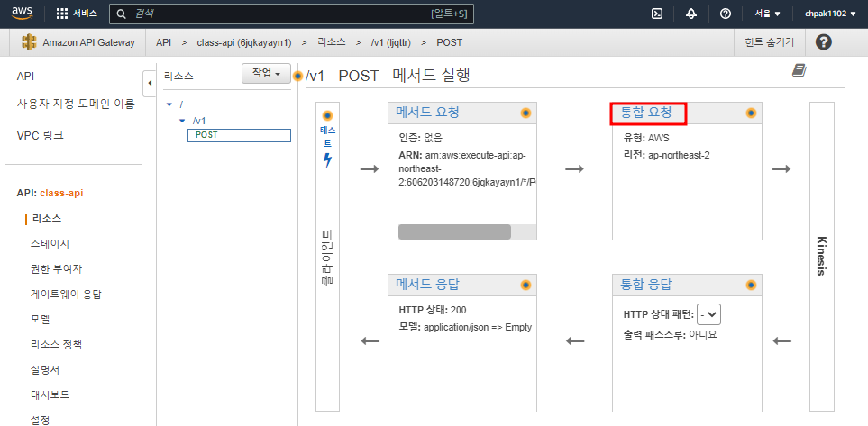
Task: Open the Seoul region dropdown
Action: point(767,14)
